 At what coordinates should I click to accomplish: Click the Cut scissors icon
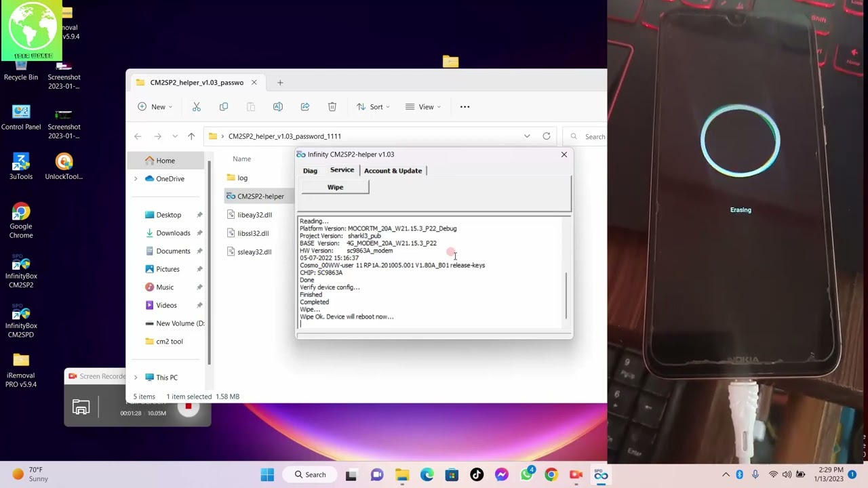coord(197,106)
